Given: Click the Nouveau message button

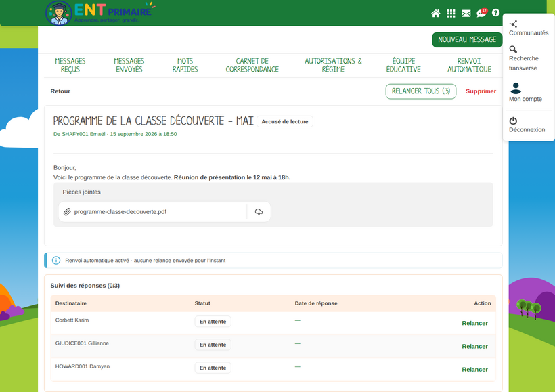Looking at the screenshot, I should 467,40.
